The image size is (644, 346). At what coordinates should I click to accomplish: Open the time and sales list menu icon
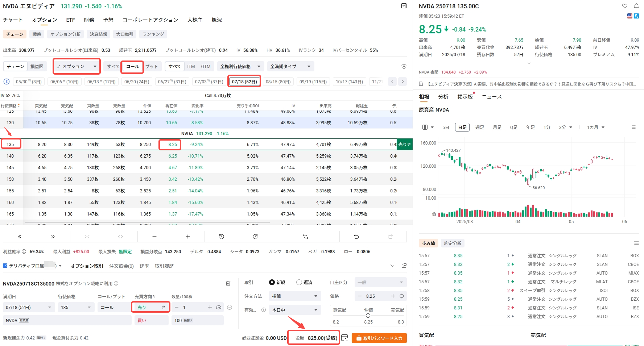636,243
